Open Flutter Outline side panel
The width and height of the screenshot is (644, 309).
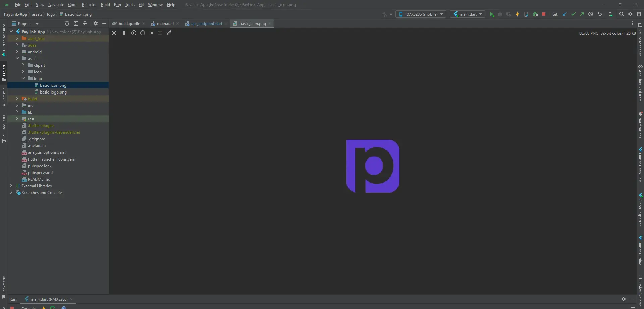pyautogui.click(x=640, y=250)
